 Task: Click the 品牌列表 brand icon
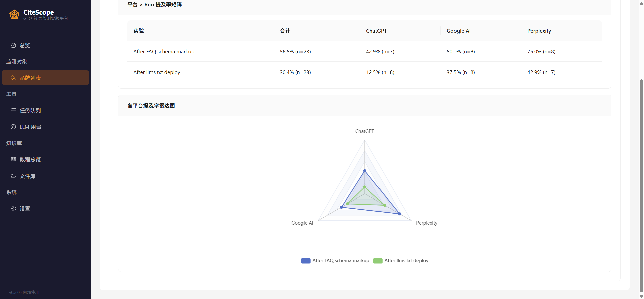[13, 78]
